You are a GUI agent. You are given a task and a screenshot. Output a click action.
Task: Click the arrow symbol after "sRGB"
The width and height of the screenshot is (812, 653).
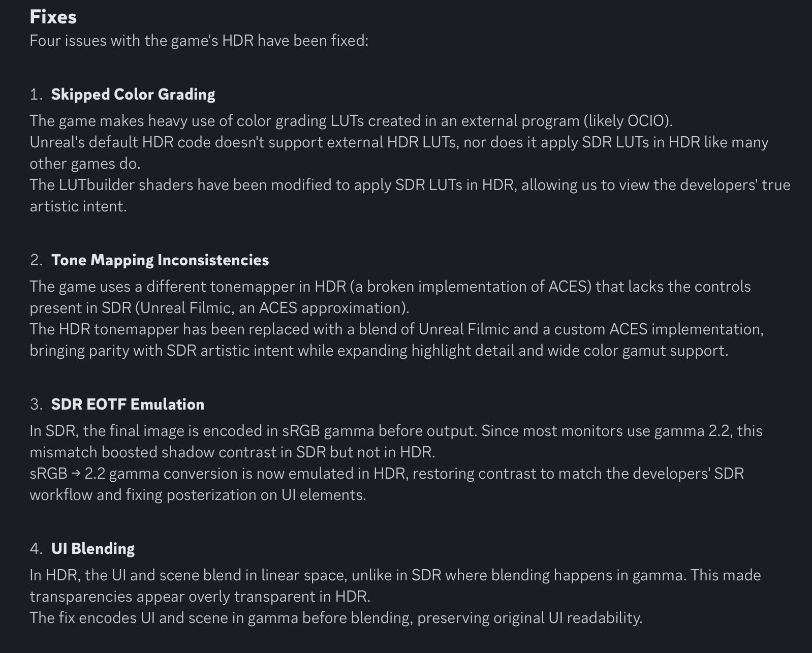76,474
